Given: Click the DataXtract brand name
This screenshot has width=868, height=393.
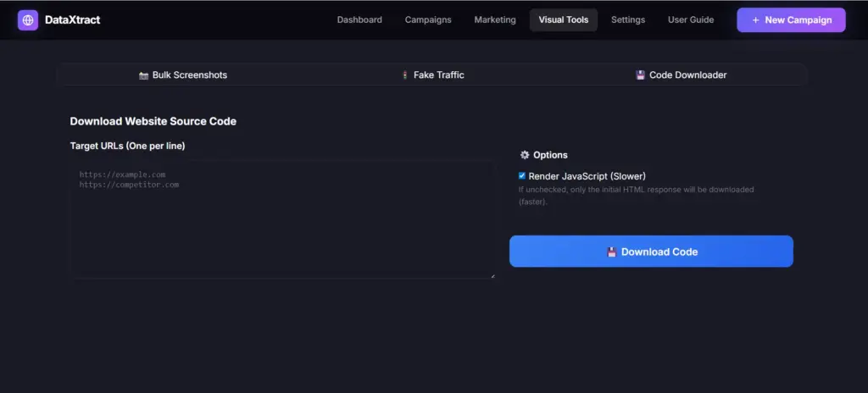Looking at the screenshot, I should [x=73, y=20].
